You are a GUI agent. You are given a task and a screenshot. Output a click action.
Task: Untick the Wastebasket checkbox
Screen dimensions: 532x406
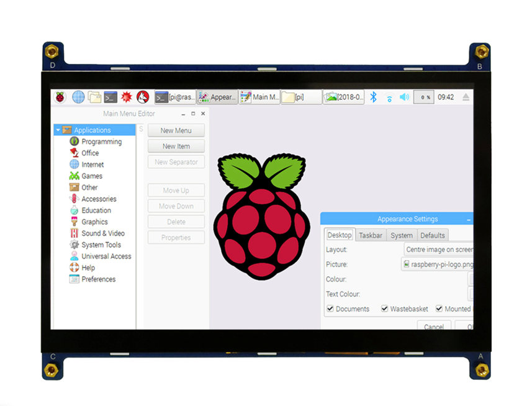[384, 309]
